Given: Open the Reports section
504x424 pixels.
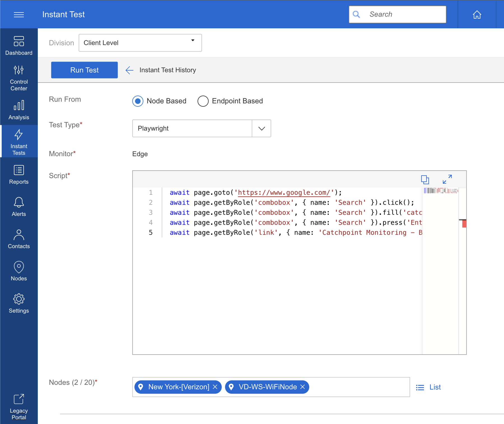Looking at the screenshot, I should coord(19,175).
